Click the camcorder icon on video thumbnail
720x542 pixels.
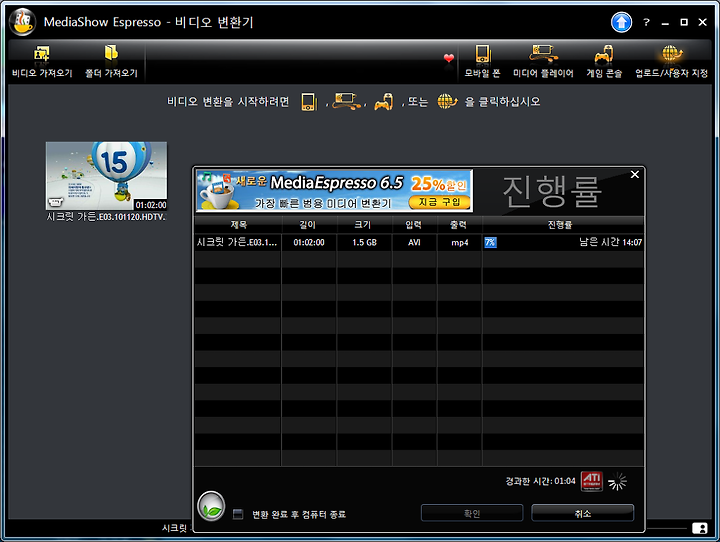[x=55, y=202]
